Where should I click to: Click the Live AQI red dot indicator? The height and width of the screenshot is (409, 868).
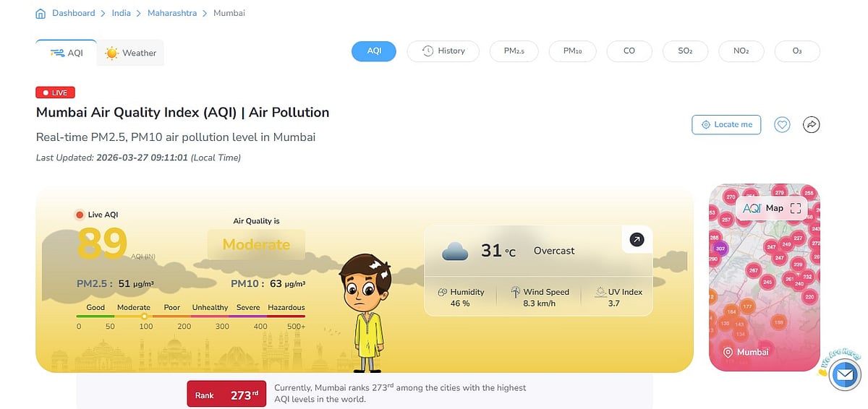(x=80, y=215)
